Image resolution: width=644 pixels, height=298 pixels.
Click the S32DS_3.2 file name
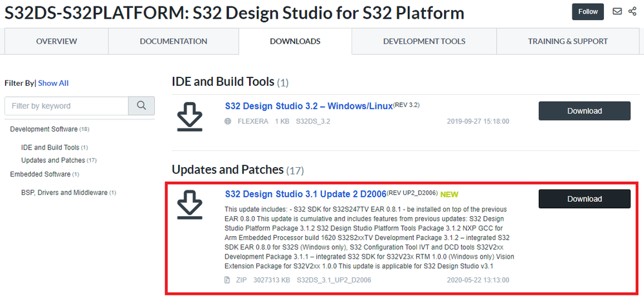pos(313,121)
